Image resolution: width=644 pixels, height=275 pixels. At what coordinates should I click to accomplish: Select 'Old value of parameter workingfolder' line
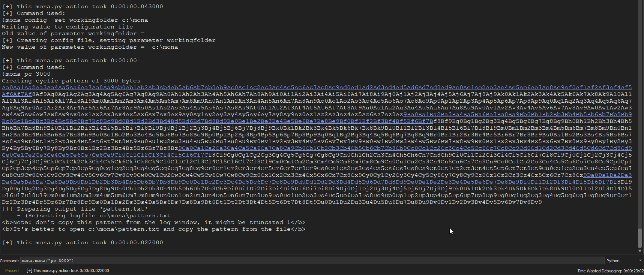click(73, 34)
